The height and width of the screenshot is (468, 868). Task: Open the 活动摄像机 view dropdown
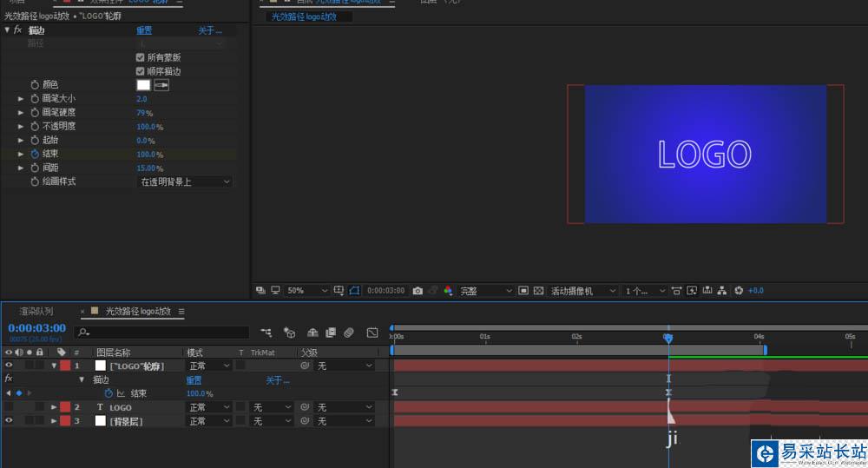tap(583, 290)
